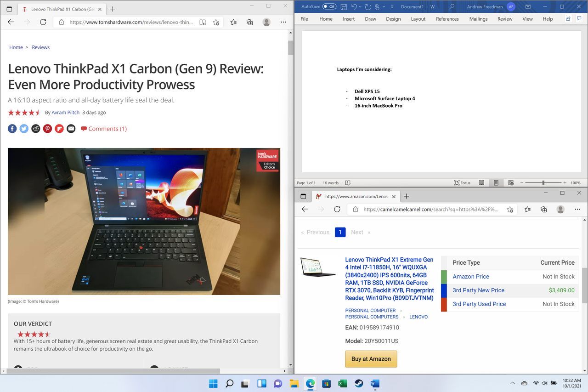Add Tom's Hardware page to favorites
The image size is (588, 392).
[216, 22]
